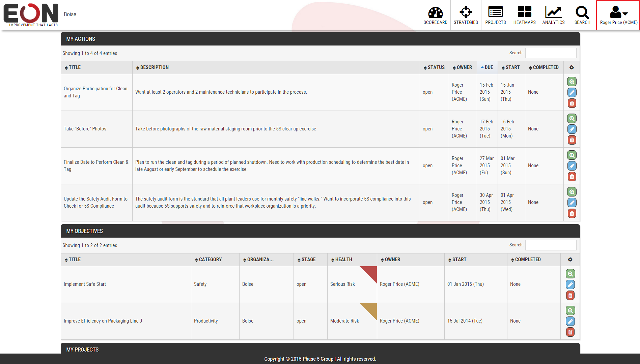The width and height of the screenshot is (640, 364).
Task: Edit the Update the Safety Audit Form action
Action: pos(572,203)
